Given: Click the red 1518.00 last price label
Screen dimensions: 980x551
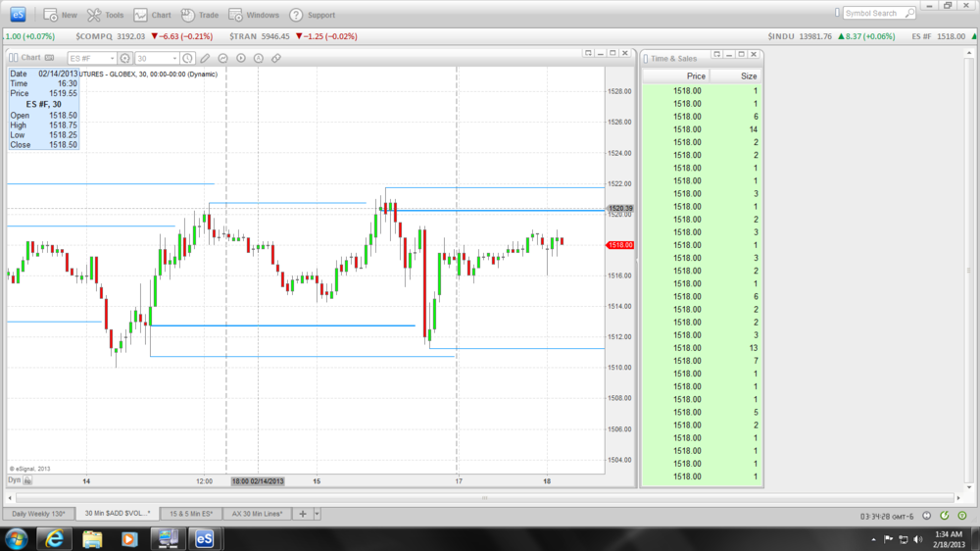Looking at the screenshot, I should (619, 245).
